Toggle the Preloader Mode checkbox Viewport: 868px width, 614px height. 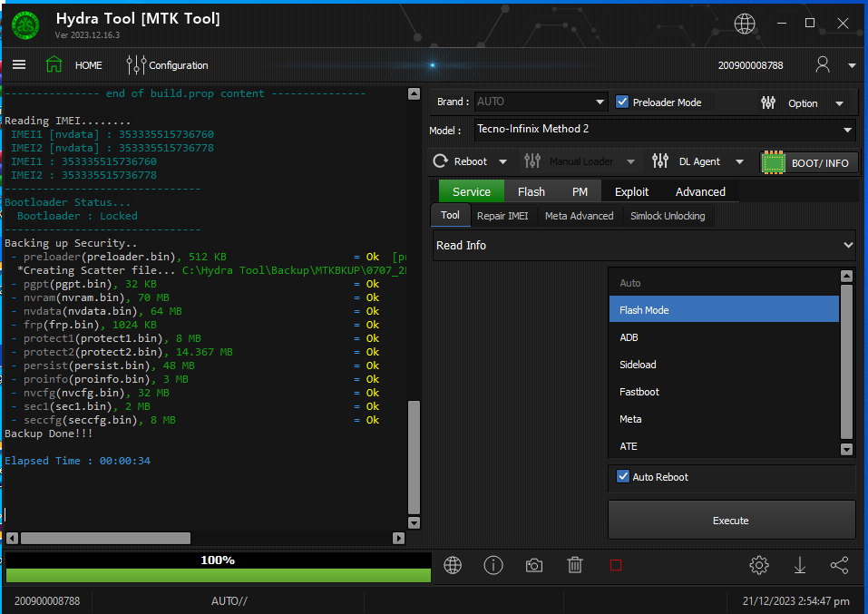click(x=622, y=102)
